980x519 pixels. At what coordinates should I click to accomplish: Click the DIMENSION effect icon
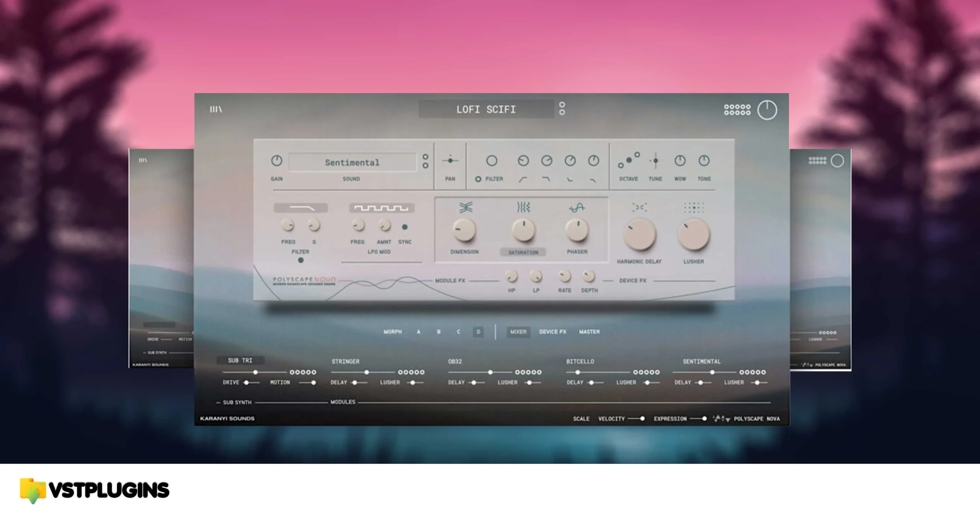[x=465, y=207]
